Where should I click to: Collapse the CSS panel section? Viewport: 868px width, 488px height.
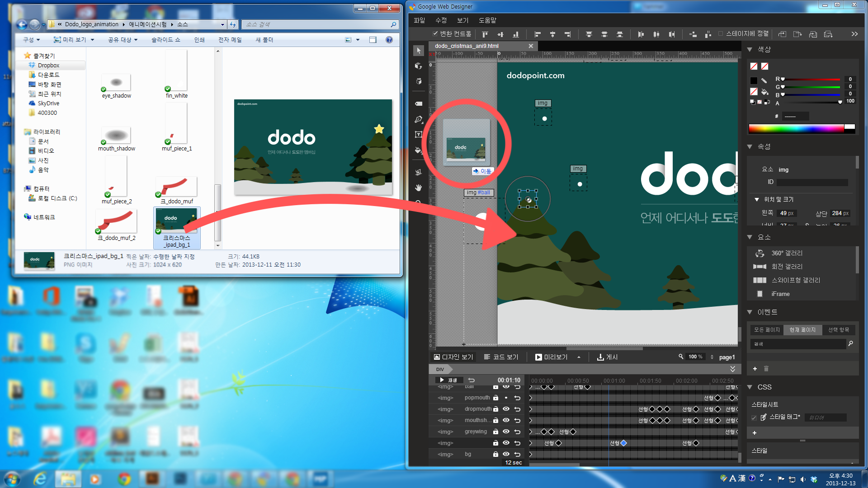[750, 387]
